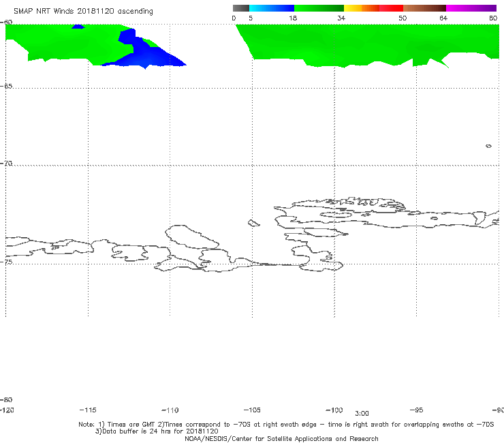Screen dimensions: 504x443
Task: Click the red segment of the wind scale
Action: click(391, 8)
